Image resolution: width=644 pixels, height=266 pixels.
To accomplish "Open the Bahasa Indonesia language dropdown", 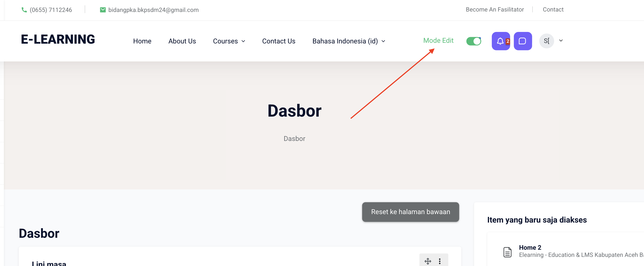I will 349,41.
